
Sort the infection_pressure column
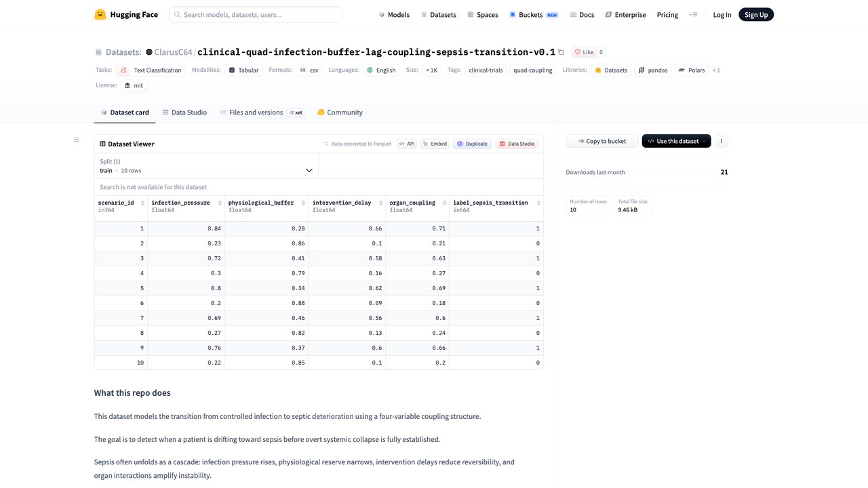[220, 203]
